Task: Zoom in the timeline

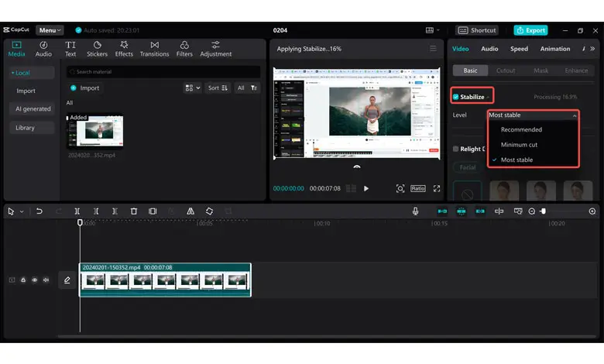Action: tap(592, 211)
